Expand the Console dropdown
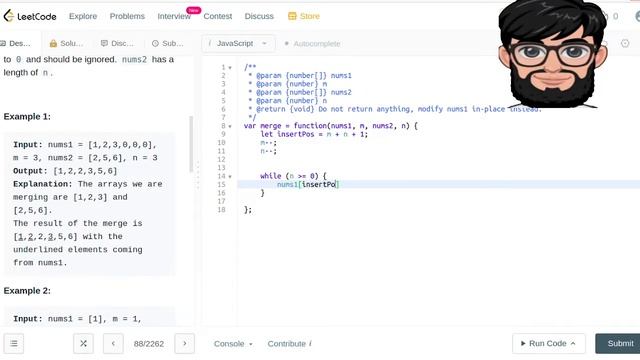The height and width of the screenshot is (360, 640). [233, 344]
